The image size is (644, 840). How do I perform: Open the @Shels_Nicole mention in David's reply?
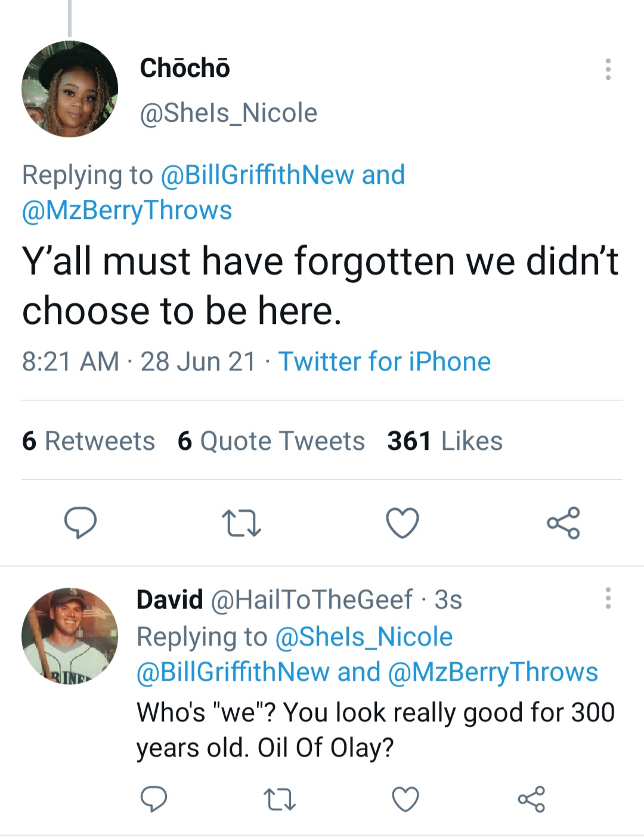point(364,637)
